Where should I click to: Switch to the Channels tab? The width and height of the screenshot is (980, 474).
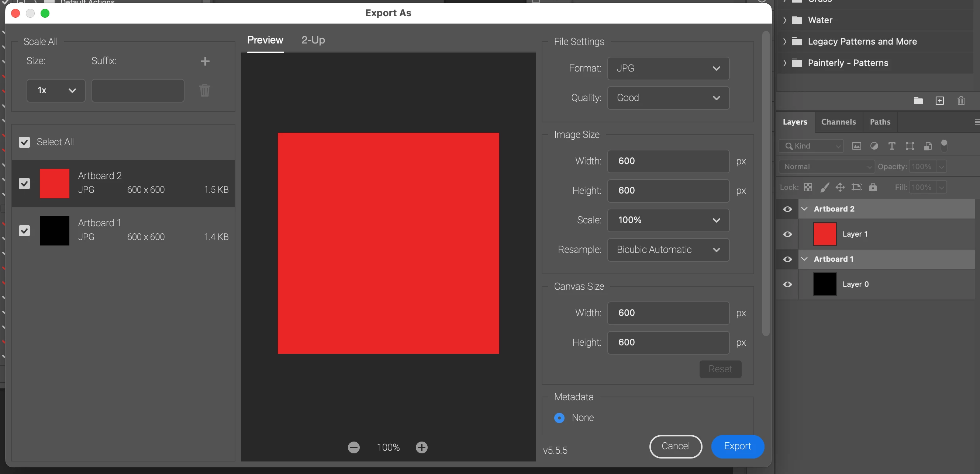[x=838, y=122]
